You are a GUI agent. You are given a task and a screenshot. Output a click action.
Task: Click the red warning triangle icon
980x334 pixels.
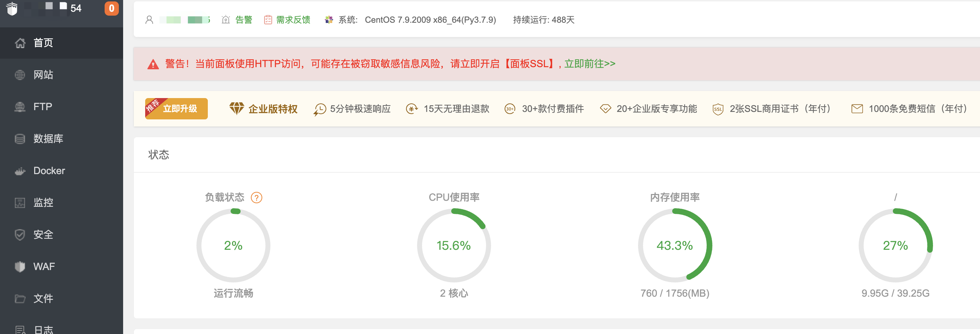pyautogui.click(x=153, y=64)
